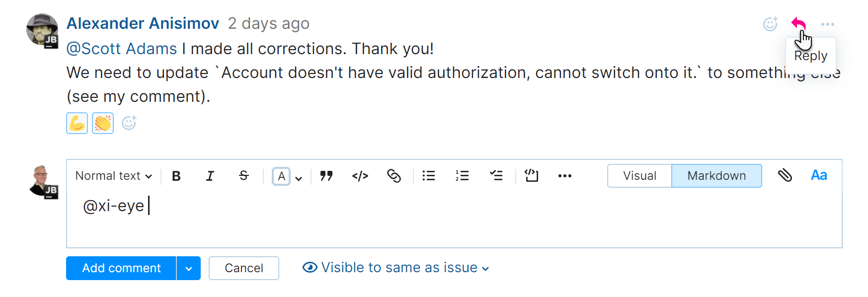
Task: Create a bulleted list
Action: pos(428,176)
